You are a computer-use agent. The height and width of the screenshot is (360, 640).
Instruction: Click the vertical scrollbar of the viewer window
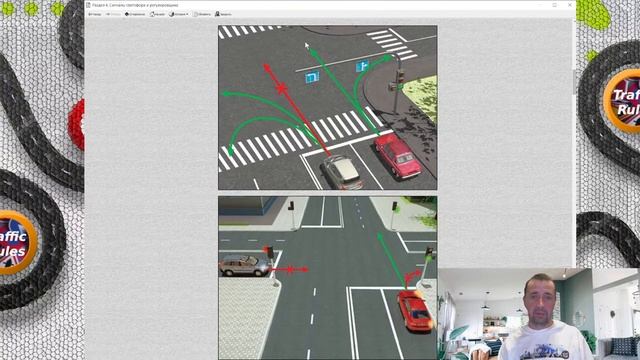click(x=573, y=143)
